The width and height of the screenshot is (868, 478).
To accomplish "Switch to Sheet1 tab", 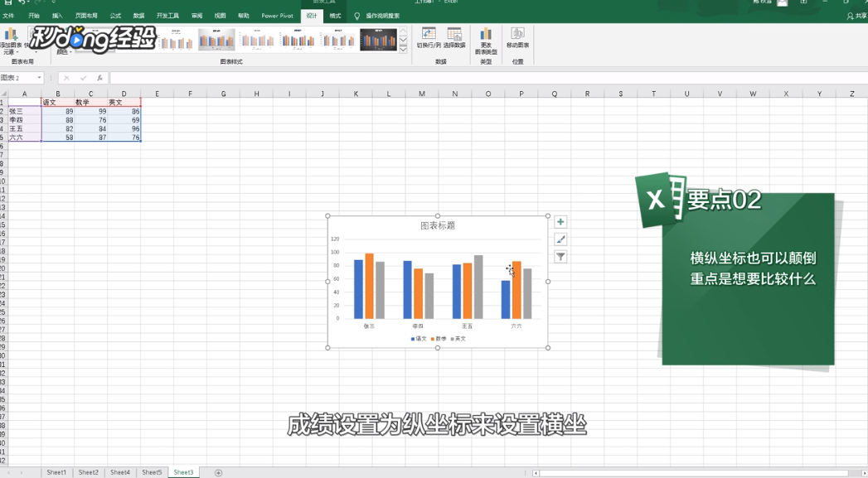I will (56, 472).
